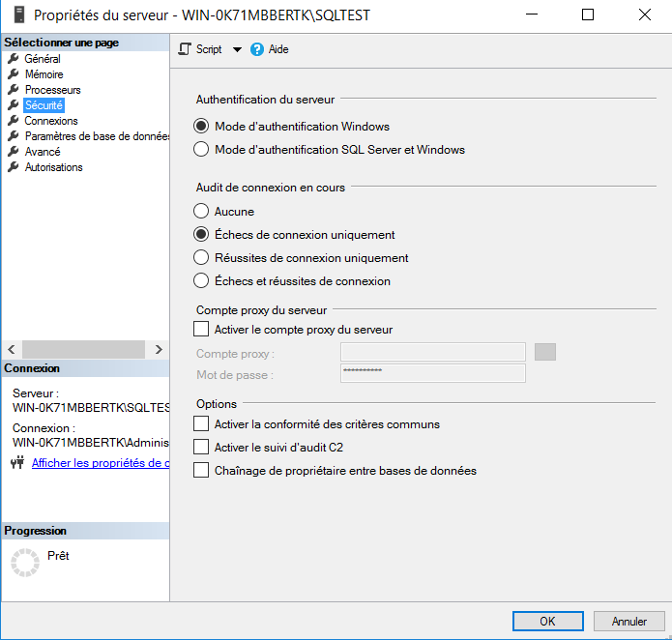Check Activer le suivi d'audit C2

click(x=201, y=448)
